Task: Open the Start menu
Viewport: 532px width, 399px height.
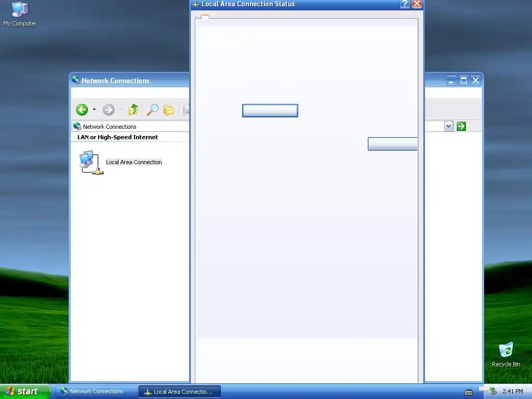Action: 25,392
